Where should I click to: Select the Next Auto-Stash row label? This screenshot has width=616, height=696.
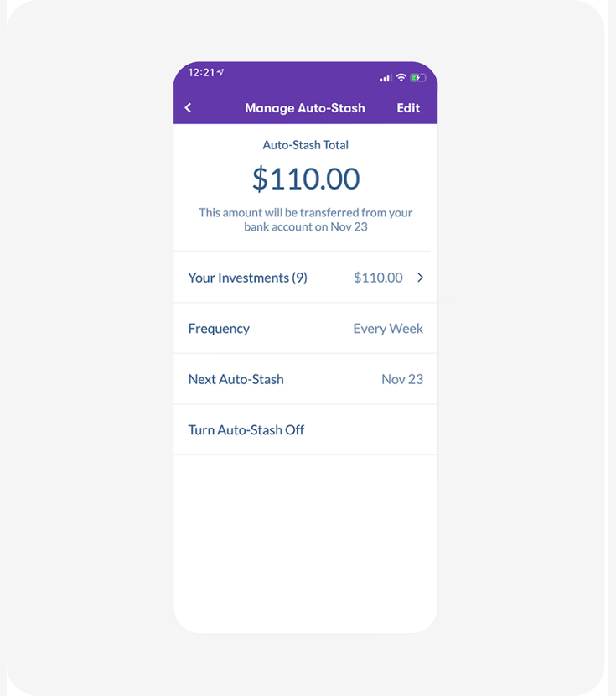(236, 379)
